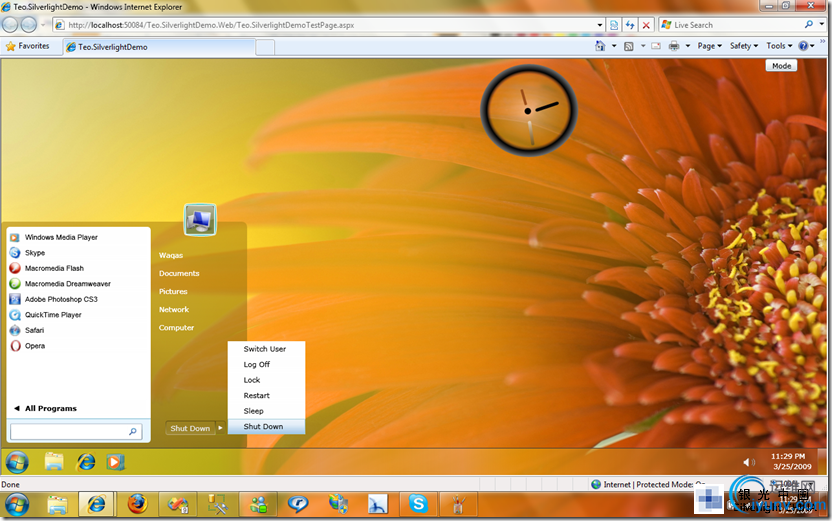Choose Shut Down in the power submenu
Screen dimensions: 832x521
pyautogui.click(x=266, y=427)
